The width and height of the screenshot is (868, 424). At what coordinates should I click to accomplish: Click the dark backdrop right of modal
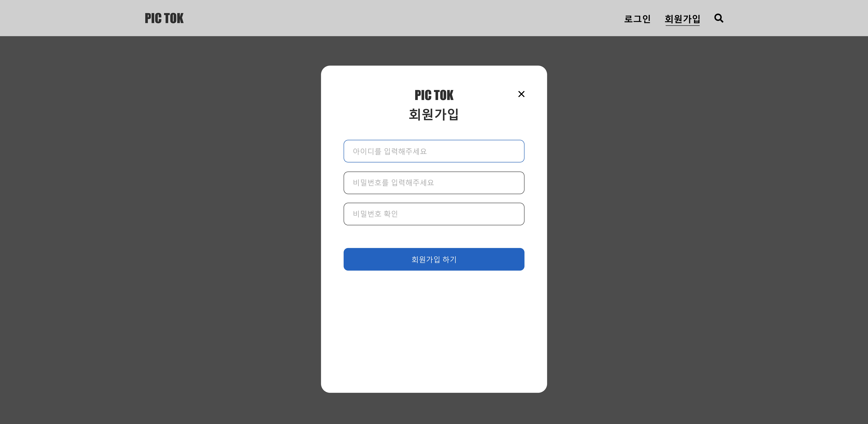[708, 229]
